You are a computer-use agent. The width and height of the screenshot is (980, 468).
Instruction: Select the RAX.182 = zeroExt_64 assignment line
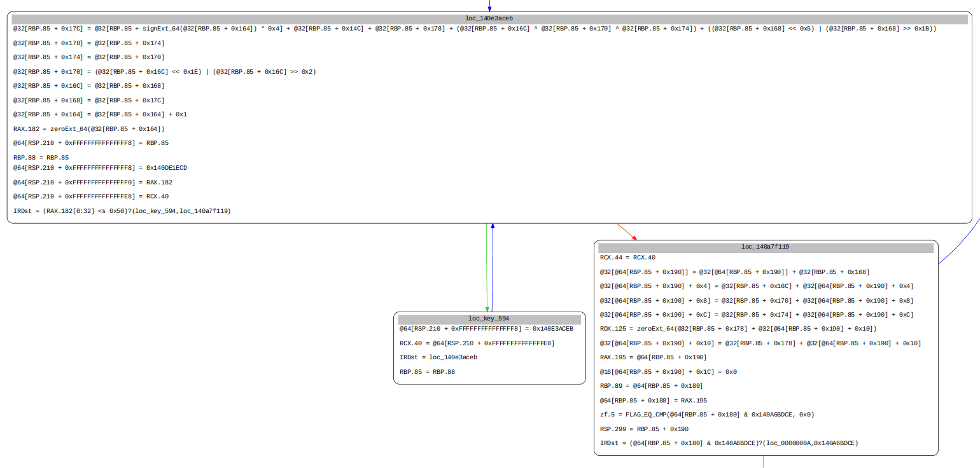click(x=89, y=129)
